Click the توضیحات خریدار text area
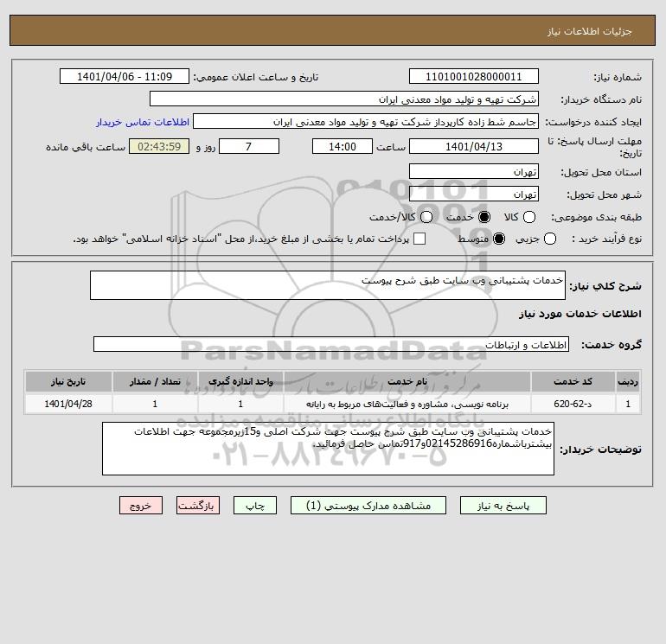 tap(328, 449)
